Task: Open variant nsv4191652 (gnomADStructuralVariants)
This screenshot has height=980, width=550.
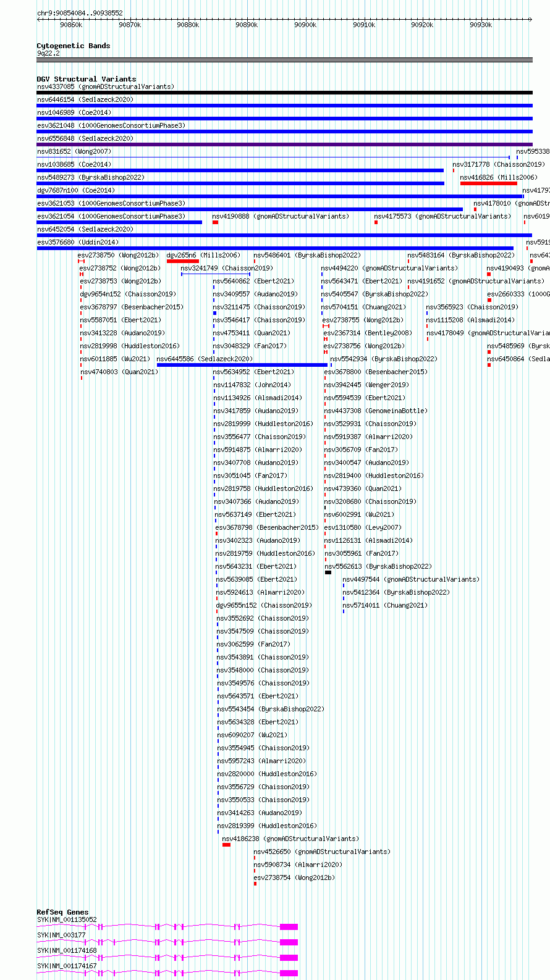Action: (x=476, y=281)
